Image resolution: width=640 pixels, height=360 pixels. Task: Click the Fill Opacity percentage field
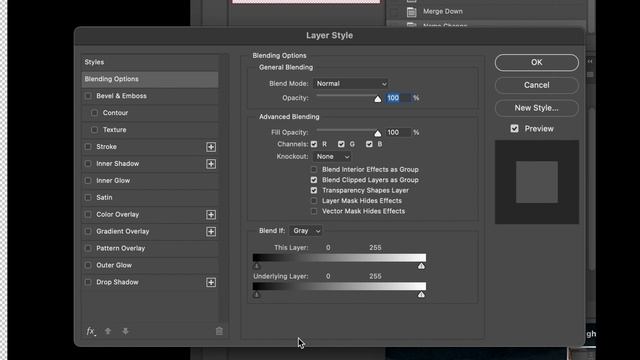[398, 132]
